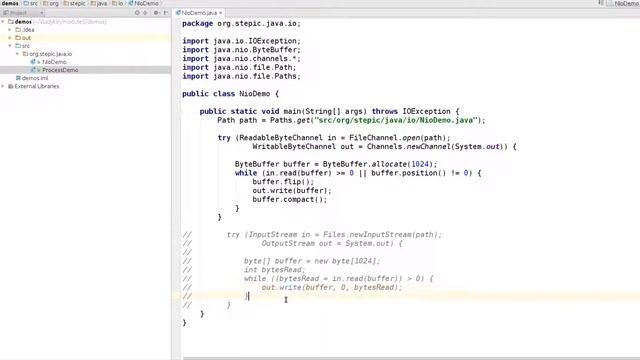Click the 'src' folder icon
This screenshot has width=640, height=360.
[18, 46]
